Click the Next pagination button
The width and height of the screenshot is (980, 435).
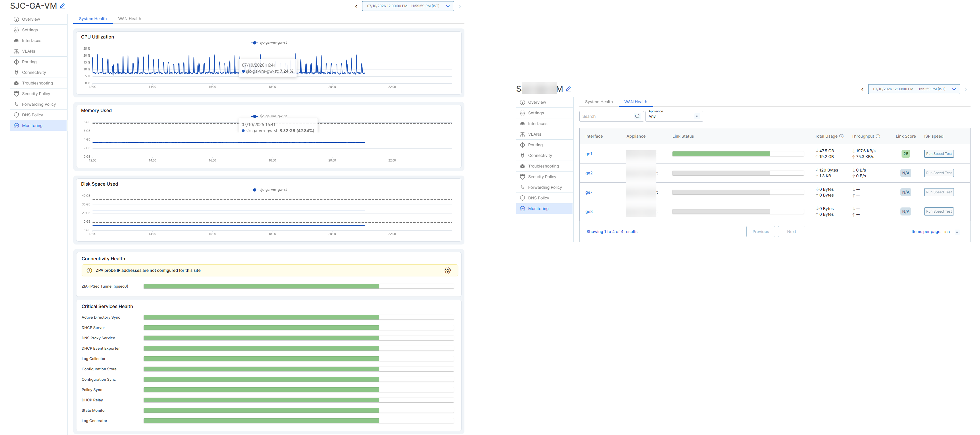(791, 232)
